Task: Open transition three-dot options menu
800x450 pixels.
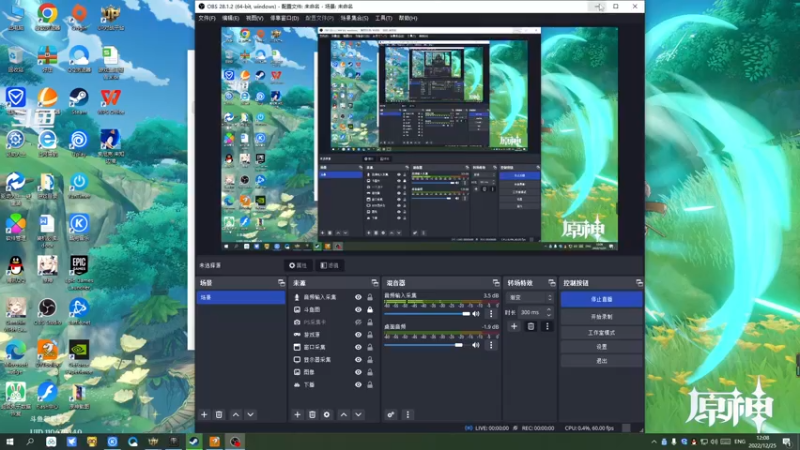Action: tap(547, 327)
